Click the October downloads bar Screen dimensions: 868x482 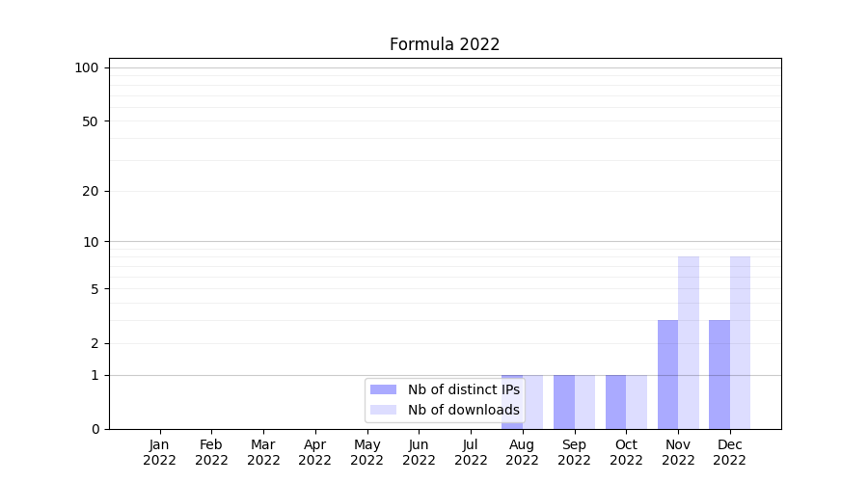pyautogui.click(x=637, y=402)
